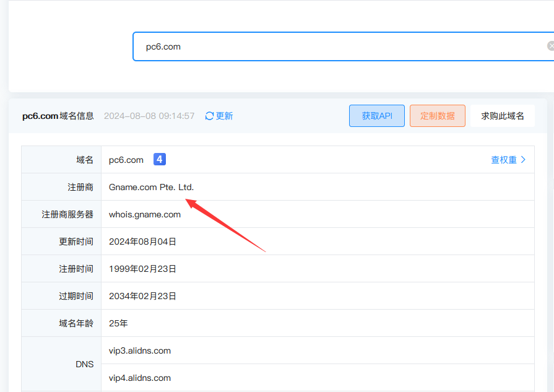Screen dimensions: 554x392
Task: Click the vip3.alidns.com DNS entry
Action: tap(140, 351)
